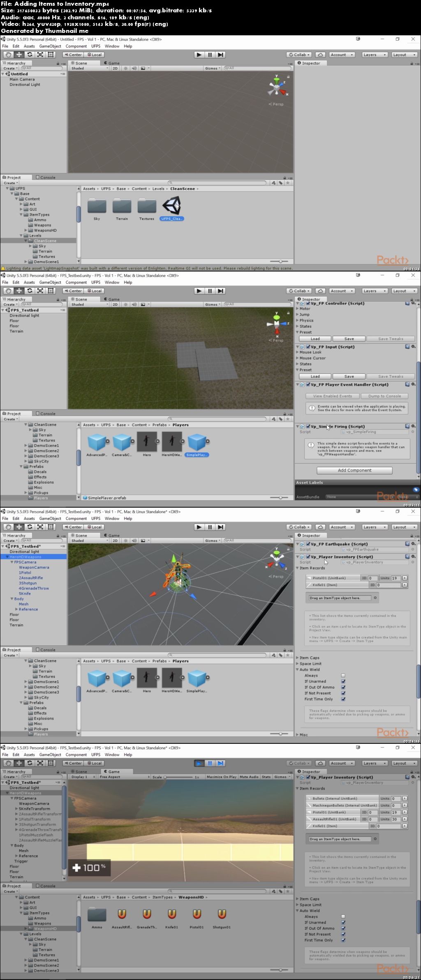Click the Game view Scale slider
421x980 pixels.
tap(178, 777)
